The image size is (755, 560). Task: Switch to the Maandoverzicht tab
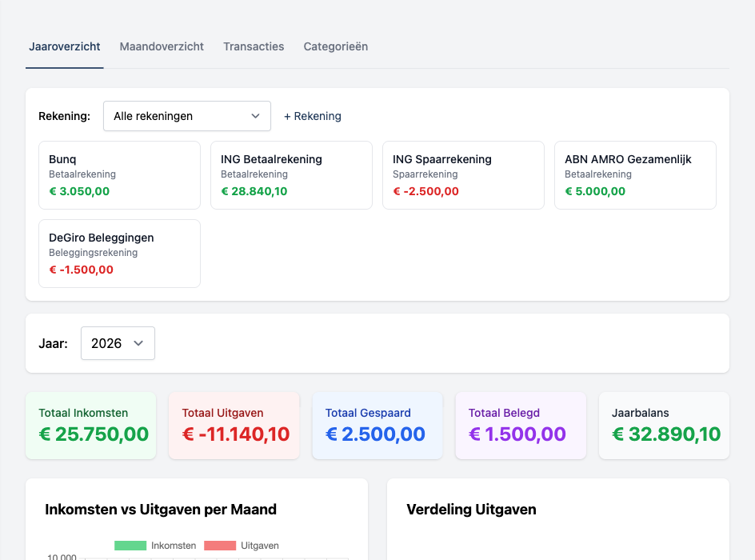click(162, 46)
